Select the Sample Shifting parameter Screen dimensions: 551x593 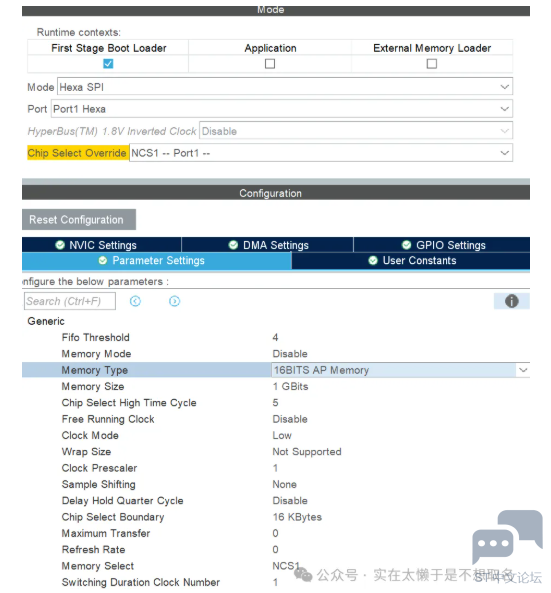click(x=99, y=484)
